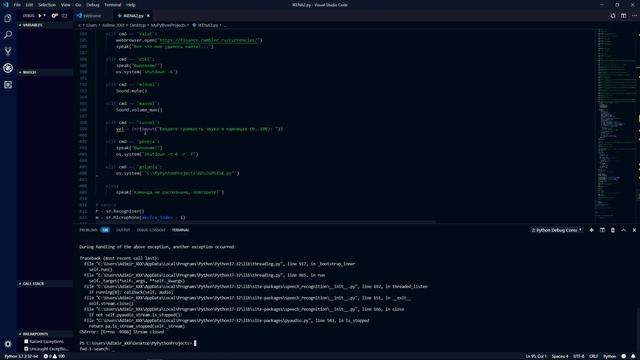Switch to the Output panel tab
Image resolution: width=640 pixels, height=360 pixels.
tap(123, 230)
